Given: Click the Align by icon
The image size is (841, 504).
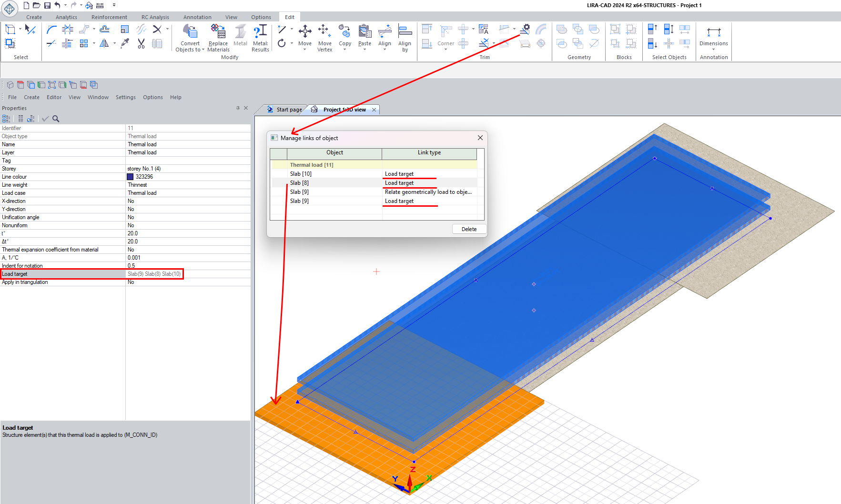Looking at the screenshot, I should pos(405,32).
